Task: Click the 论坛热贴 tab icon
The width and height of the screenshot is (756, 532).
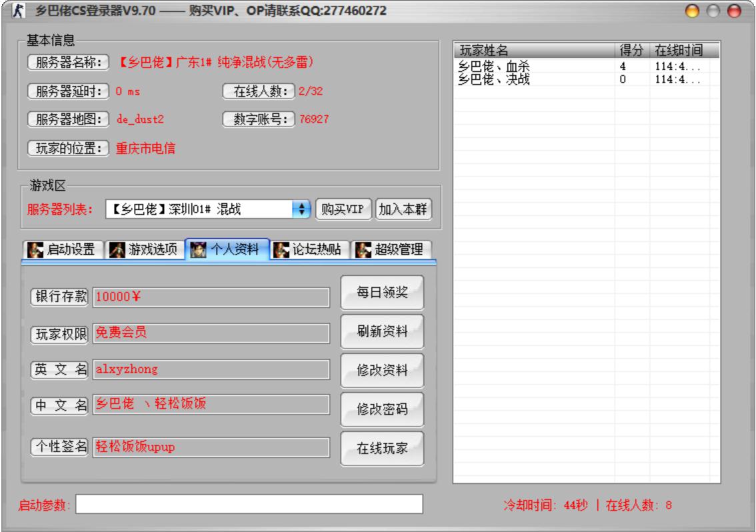Action: click(281, 249)
